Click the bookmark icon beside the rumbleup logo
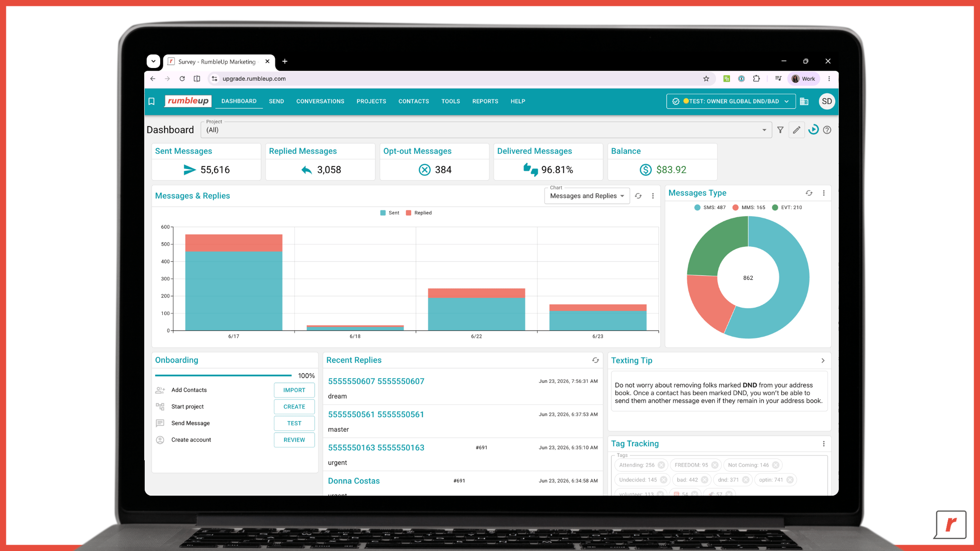Screen dimensions: 980x551 [152, 102]
